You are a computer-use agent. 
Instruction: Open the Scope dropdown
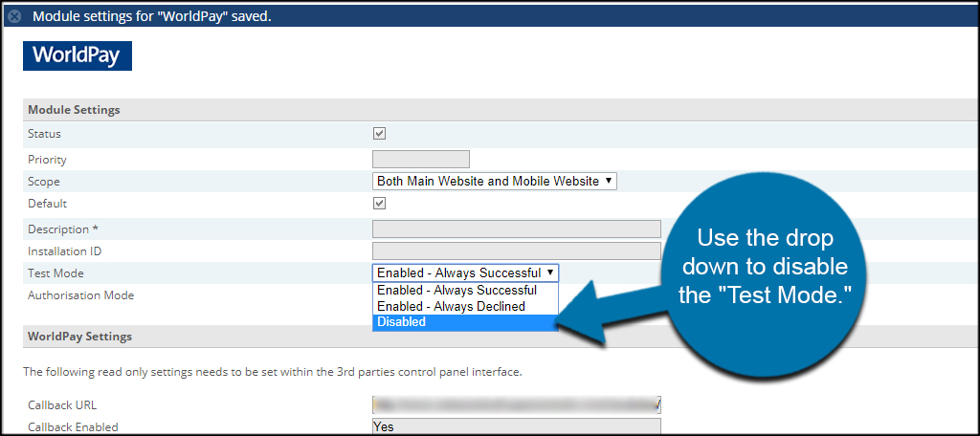[x=495, y=182]
